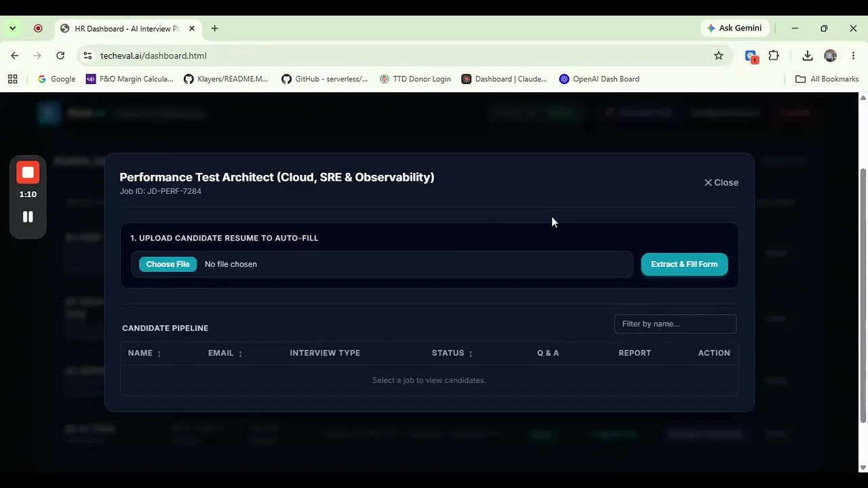This screenshot has height=488, width=868.
Task: Bookmark this page with the star icon
Action: click(x=719, y=56)
